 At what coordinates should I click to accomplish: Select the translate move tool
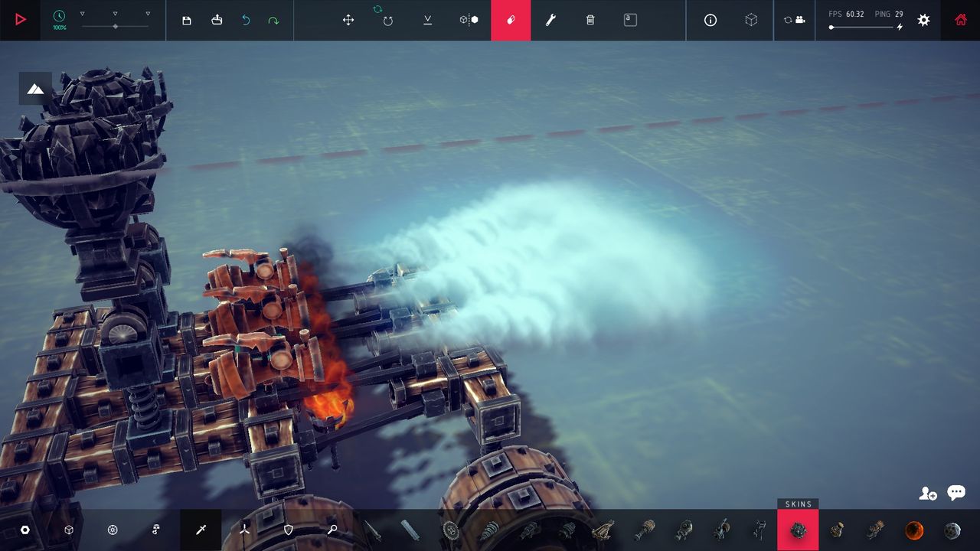pos(348,20)
